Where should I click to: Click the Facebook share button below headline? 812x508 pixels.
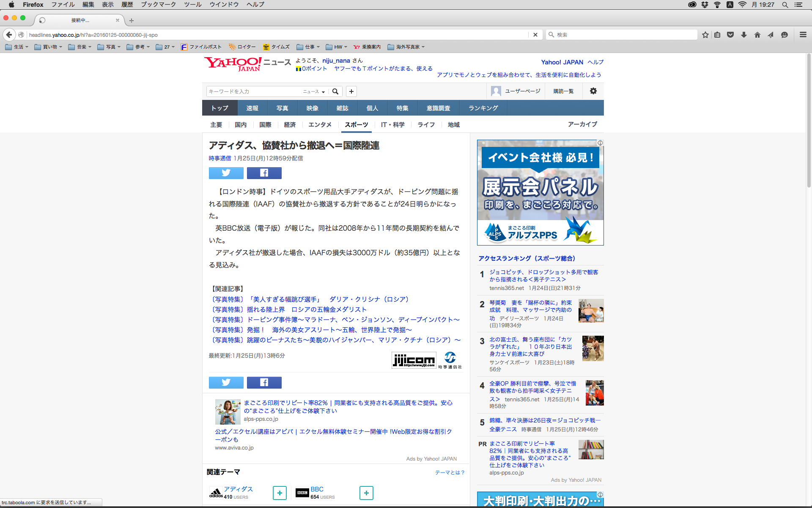[x=264, y=173]
